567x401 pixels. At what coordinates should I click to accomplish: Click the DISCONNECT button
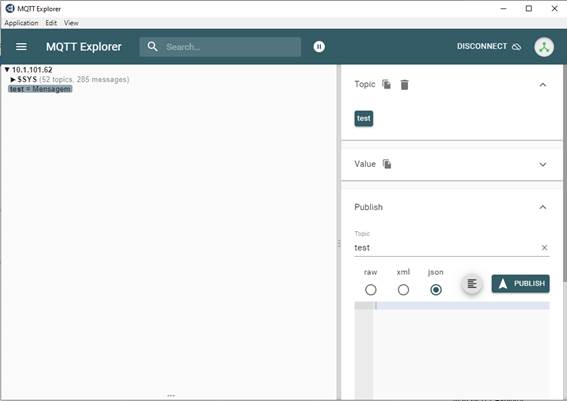(x=489, y=47)
